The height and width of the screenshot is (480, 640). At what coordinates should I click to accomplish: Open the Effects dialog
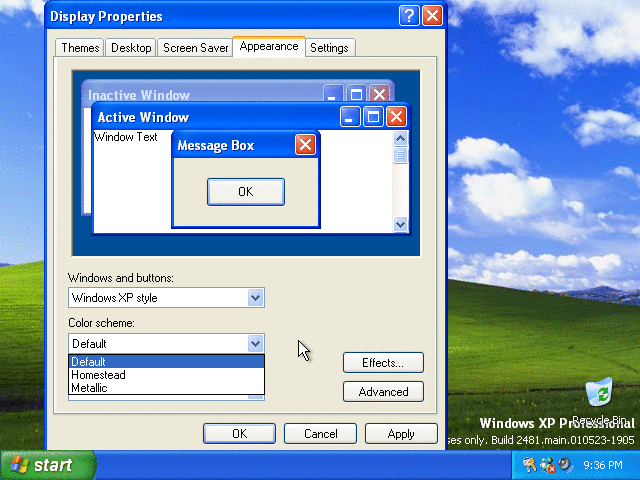pos(383,362)
